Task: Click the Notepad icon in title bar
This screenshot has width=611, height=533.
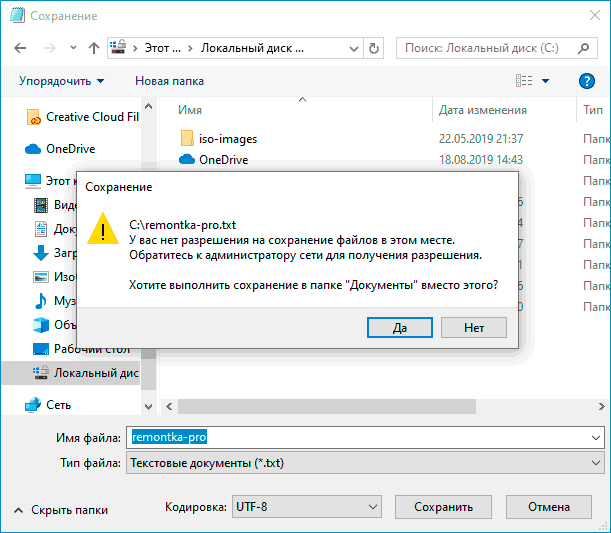Action: coord(17,15)
